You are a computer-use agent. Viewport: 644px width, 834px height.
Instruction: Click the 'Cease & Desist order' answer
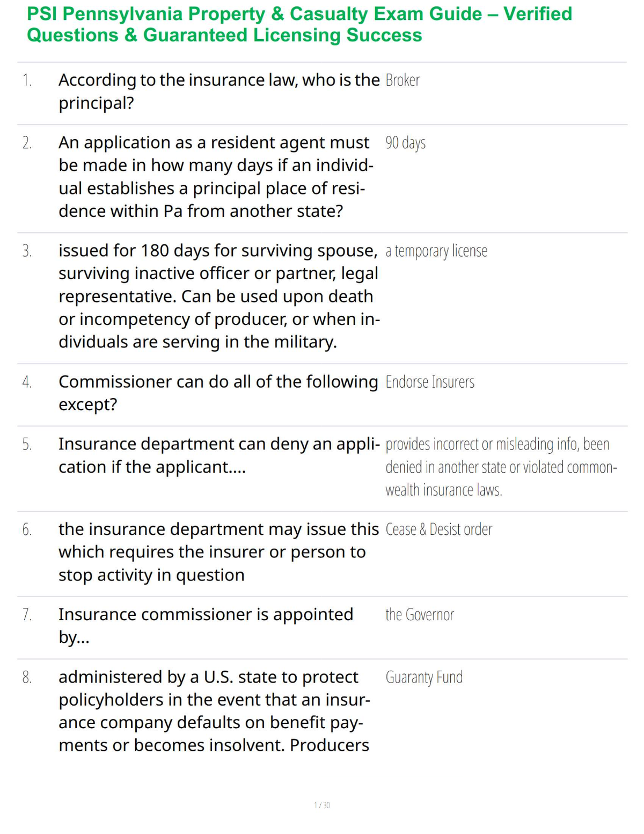pyautogui.click(x=438, y=530)
